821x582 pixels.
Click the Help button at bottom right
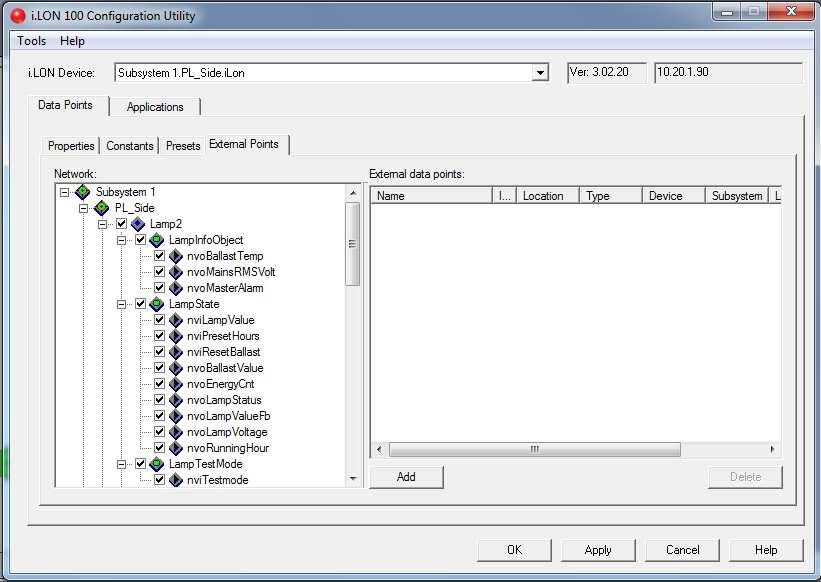click(766, 550)
